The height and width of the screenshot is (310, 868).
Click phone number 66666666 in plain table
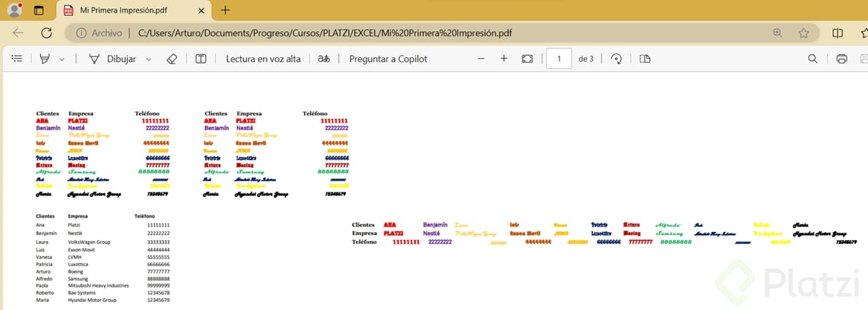coord(158,265)
